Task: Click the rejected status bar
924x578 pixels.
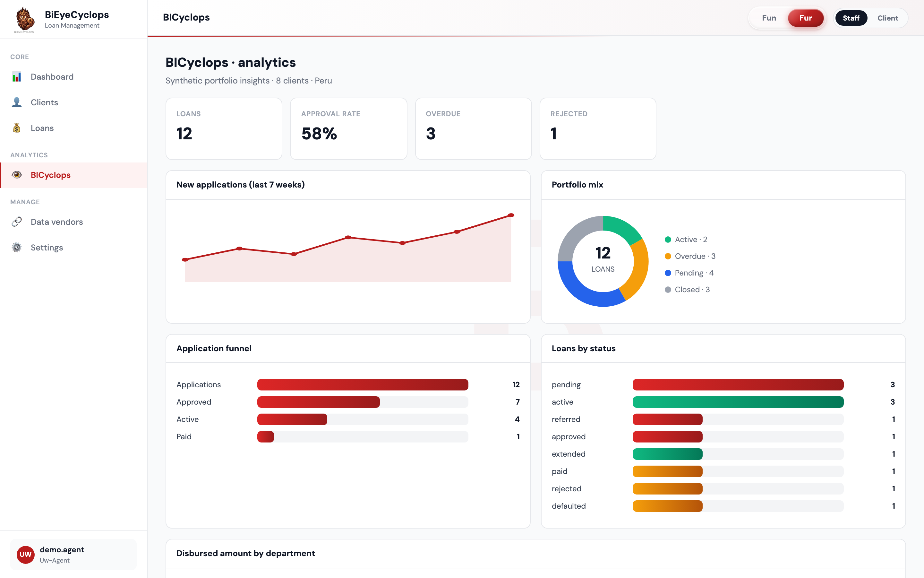Action: (x=667, y=488)
